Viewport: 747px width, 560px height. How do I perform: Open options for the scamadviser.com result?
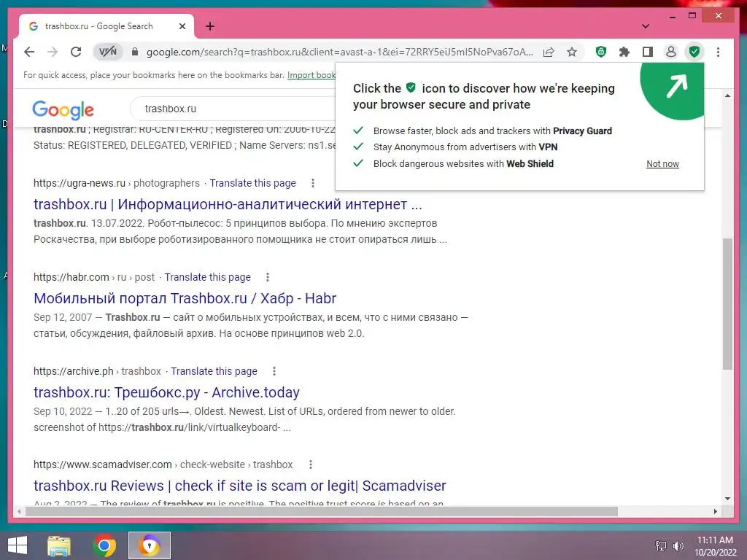point(311,464)
